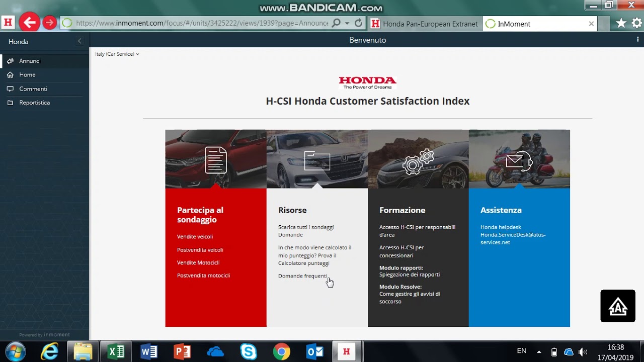Open the Domande frequenti link
This screenshot has height=362, width=644.
pos(302,276)
